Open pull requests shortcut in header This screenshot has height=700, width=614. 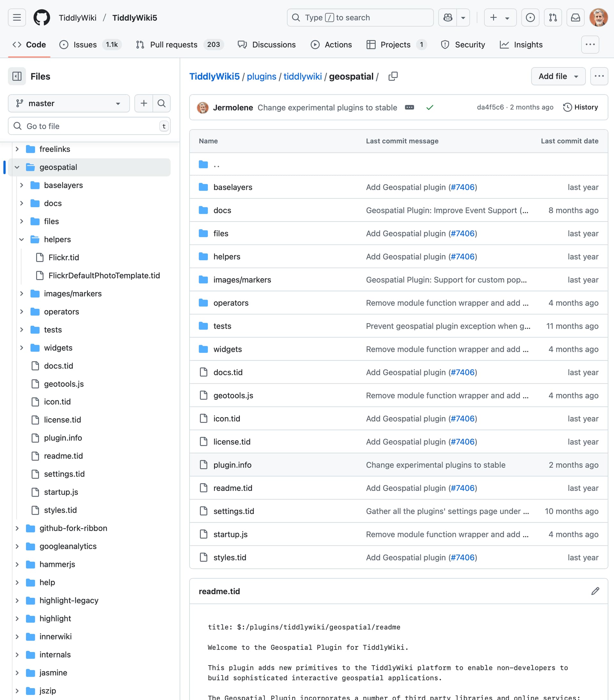point(553,18)
